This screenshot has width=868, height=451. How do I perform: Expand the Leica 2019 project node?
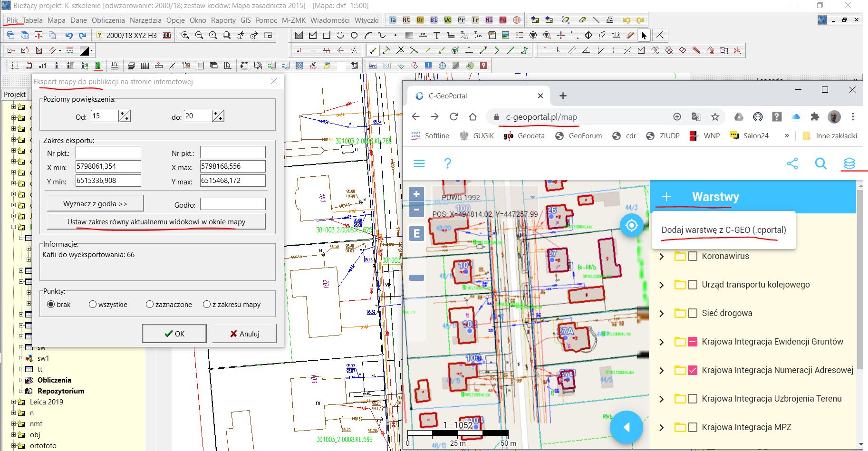(x=14, y=402)
